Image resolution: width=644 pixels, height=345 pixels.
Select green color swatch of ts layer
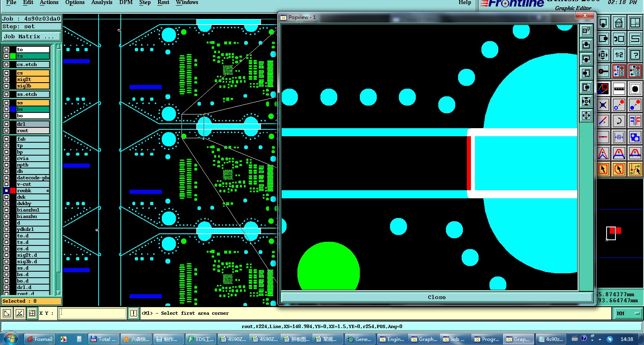point(13,56)
